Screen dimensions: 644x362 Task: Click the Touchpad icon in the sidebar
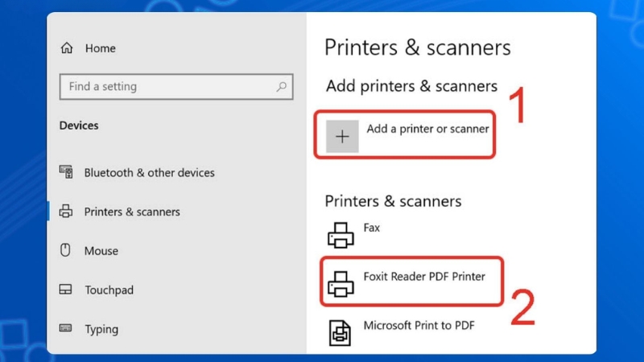66,290
